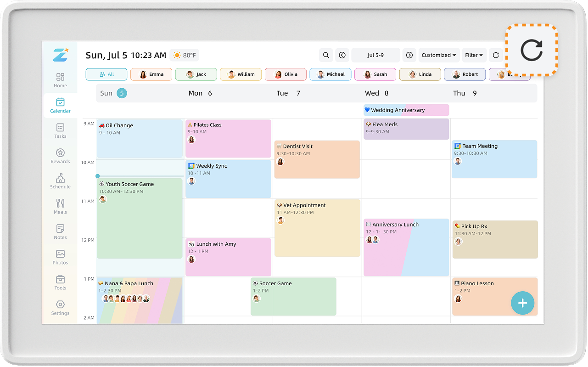Screen dimensions: 588x367
Task: Open the Photos section
Action: (60, 257)
